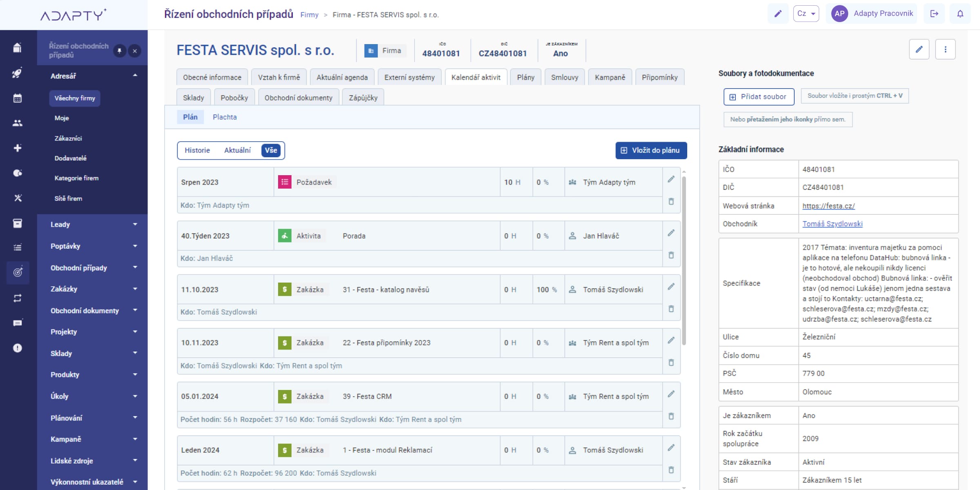Click the logout icon in the top bar
The image size is (980, 490).
tap(934, 13)
